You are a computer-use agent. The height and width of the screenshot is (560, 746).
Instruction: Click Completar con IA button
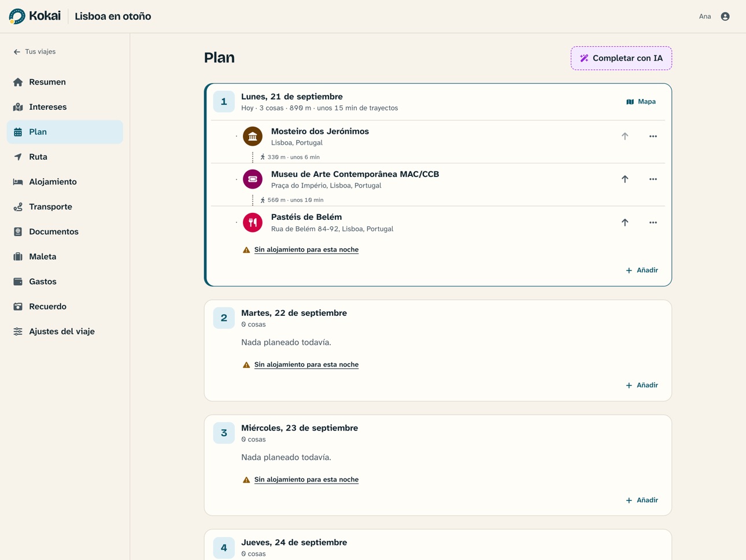[621, 58]
